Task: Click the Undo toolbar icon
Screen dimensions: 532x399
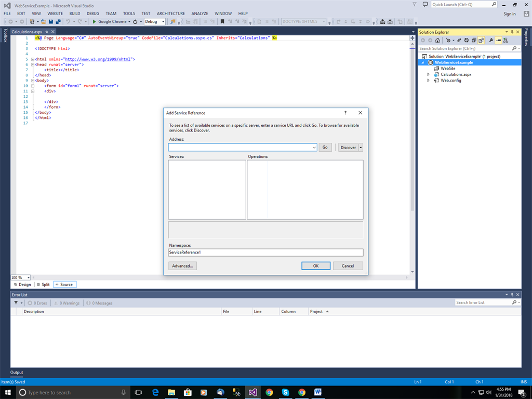Action: click(68, 21)
